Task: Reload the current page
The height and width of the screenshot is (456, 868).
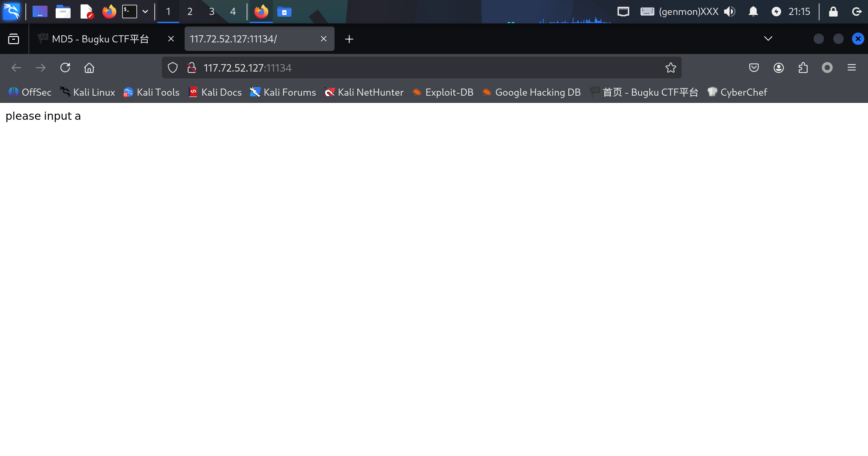Action: (65, 68)
